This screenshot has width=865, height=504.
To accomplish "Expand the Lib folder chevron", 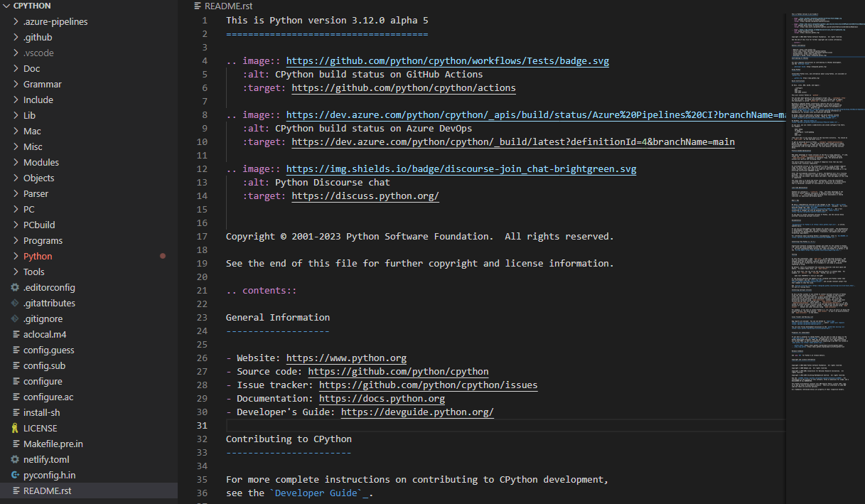I will 16,115.
